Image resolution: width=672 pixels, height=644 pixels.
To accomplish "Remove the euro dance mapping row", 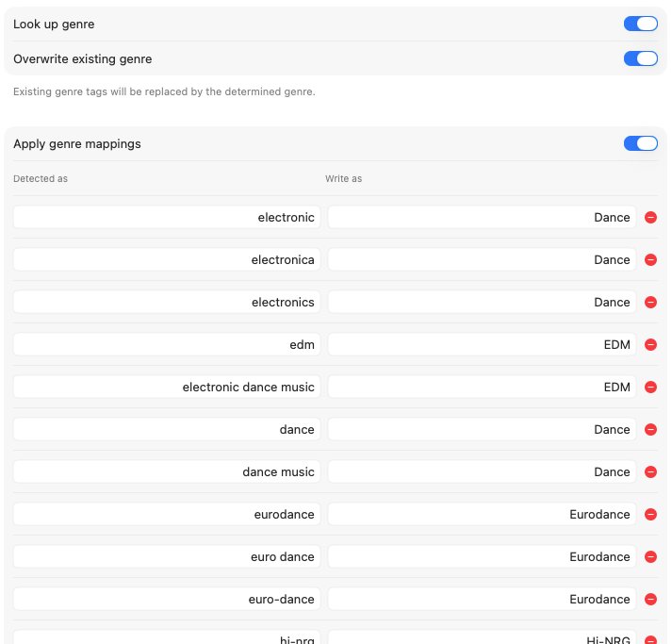I will tap(650, 557).
